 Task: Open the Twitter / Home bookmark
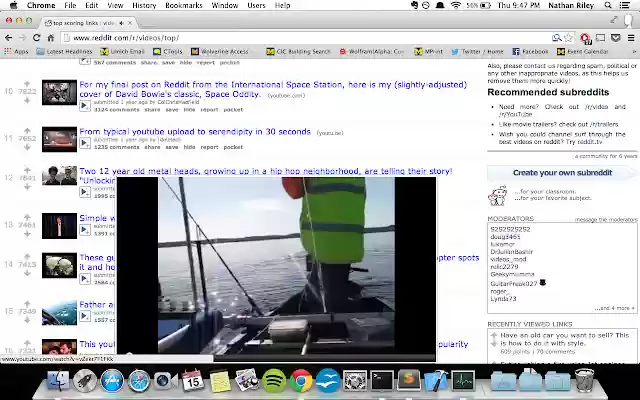477,51
